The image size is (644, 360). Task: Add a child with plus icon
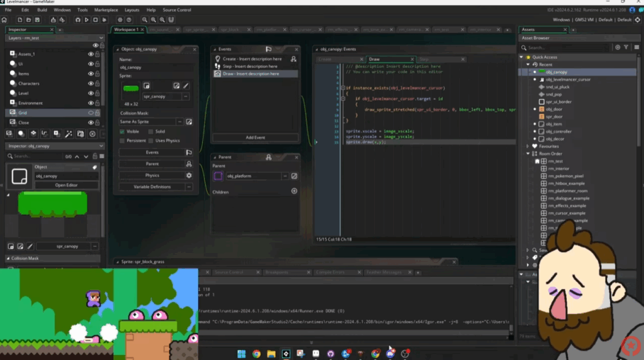[x=294, y=191]
